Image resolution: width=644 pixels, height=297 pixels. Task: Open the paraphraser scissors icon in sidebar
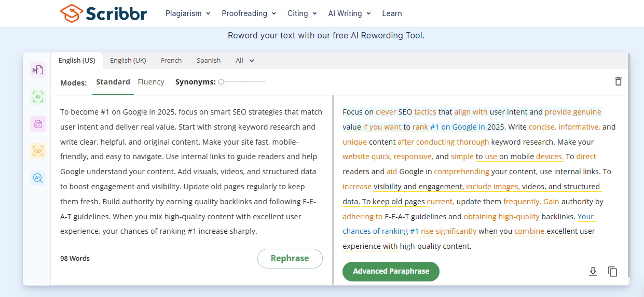click(37, 69)
